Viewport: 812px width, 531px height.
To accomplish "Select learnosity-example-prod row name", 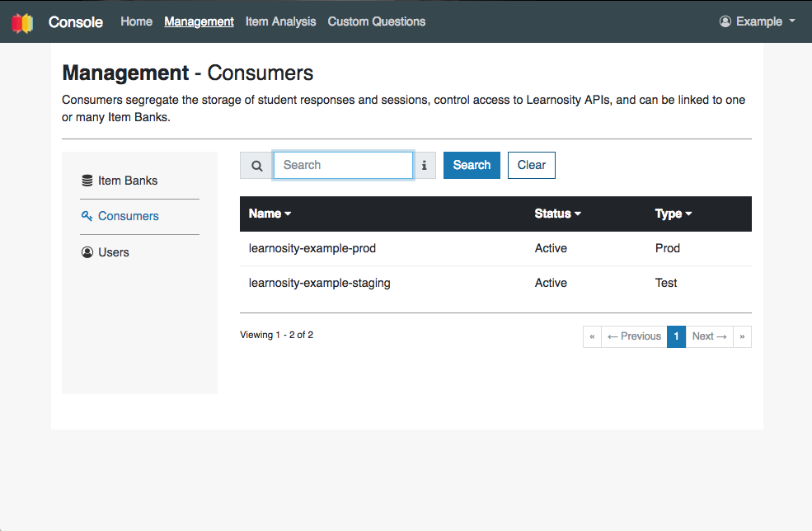I will click(312, 248).
